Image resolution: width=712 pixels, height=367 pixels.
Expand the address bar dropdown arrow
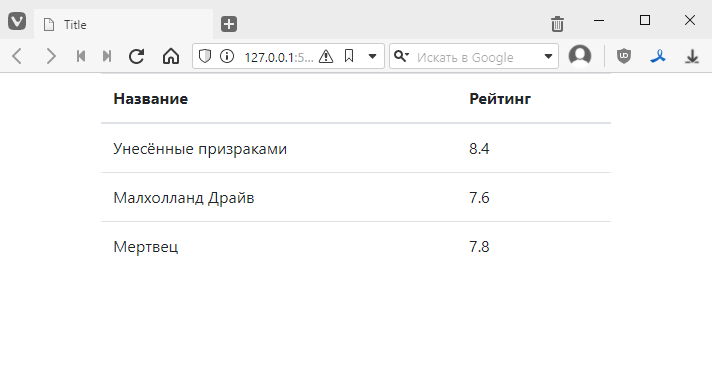pos(372,56)
